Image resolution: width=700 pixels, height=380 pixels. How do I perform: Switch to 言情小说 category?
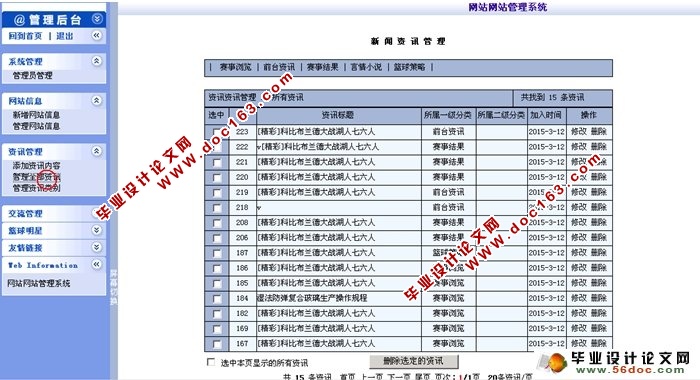(366, 67)
